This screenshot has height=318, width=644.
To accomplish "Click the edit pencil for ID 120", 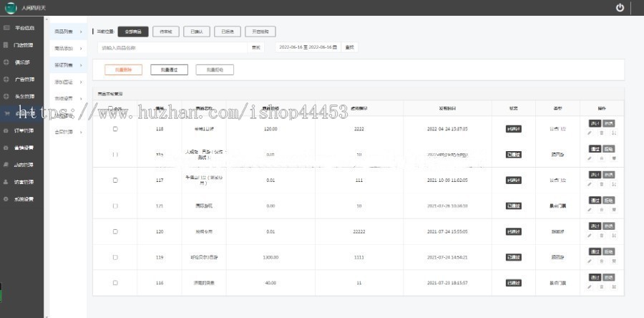I will pos(590,236).
